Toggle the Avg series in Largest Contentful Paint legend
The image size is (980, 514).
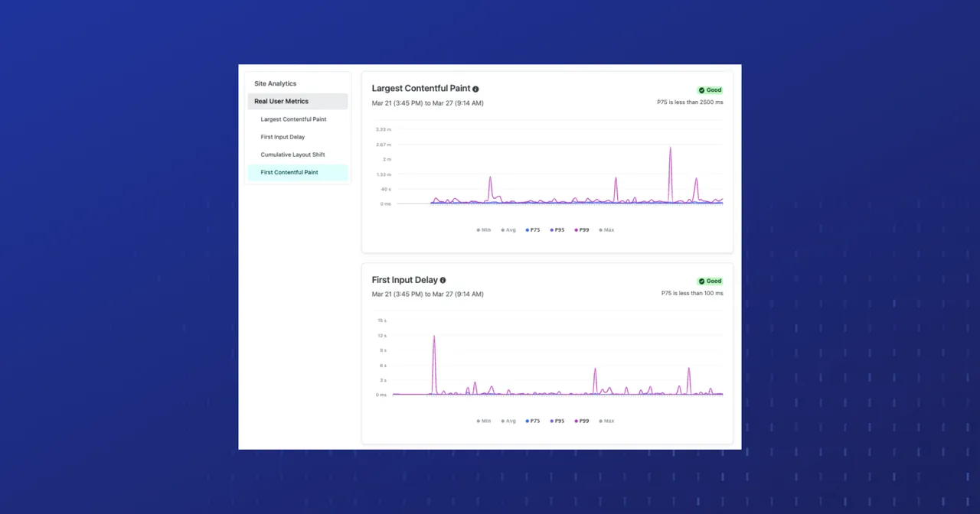click(x=508, y=229)
